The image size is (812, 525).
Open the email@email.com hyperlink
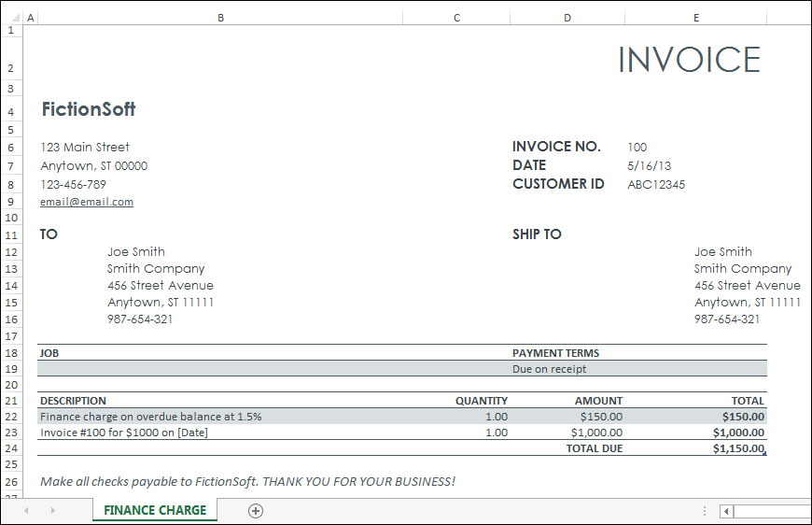(x=87, y=202)
